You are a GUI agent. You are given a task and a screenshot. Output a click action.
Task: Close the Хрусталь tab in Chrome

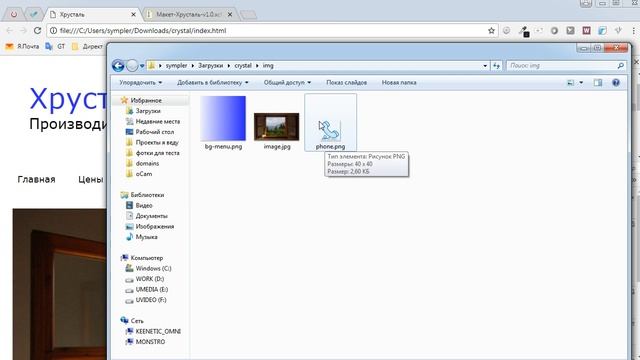[133, 14]
